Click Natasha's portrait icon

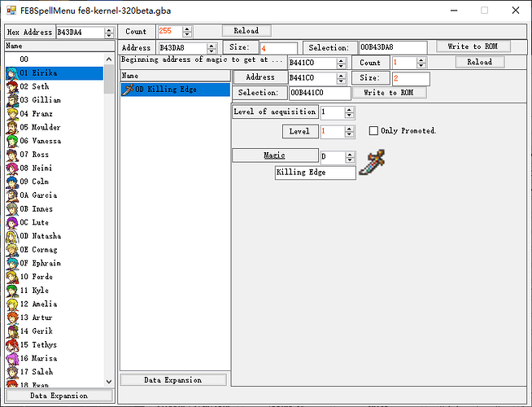click(12, 236)
